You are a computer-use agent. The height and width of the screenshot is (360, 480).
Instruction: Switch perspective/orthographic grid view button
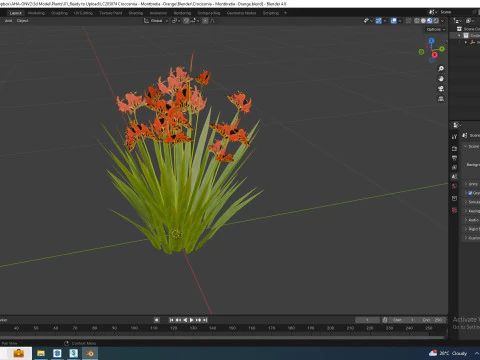[x=441, y=99]
